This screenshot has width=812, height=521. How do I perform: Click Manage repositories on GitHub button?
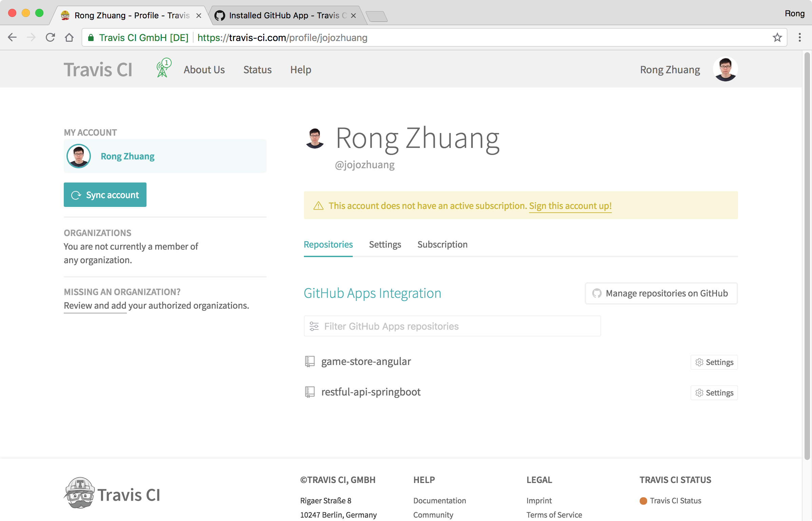[661, 293]
